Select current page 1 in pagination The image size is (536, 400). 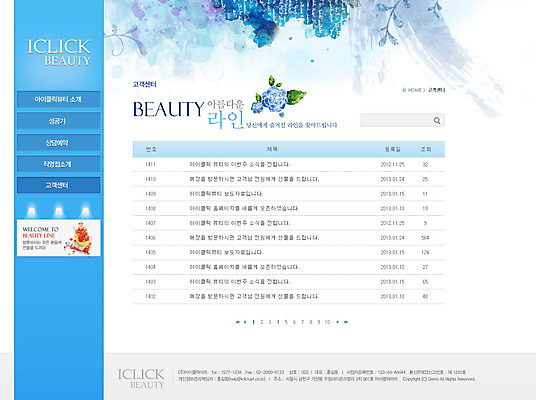(253, 322)
